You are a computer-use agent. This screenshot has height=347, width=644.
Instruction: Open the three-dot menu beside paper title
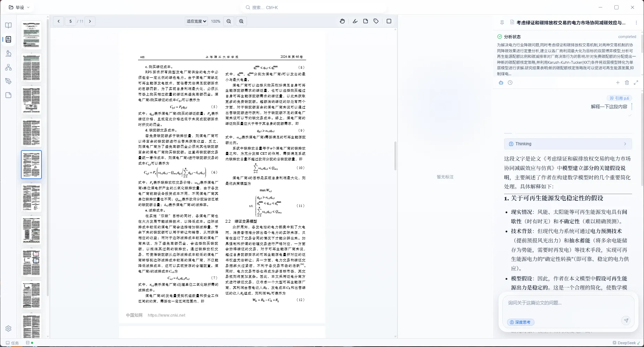636,23
